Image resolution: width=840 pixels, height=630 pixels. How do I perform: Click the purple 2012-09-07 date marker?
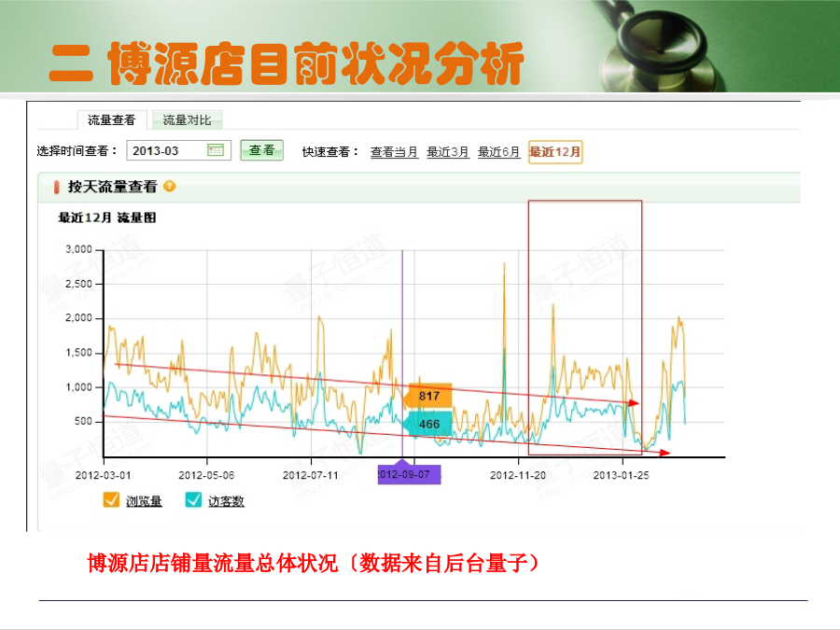(409, 474)
